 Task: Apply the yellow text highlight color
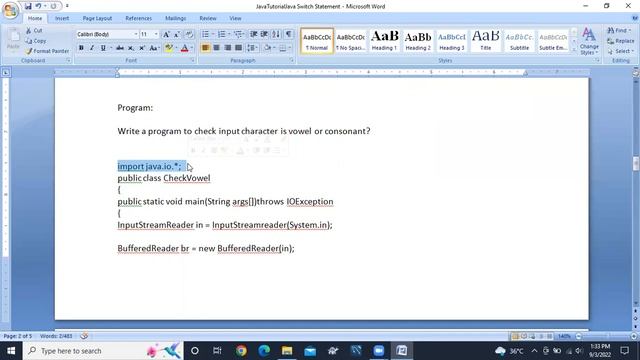pos(169,48)
